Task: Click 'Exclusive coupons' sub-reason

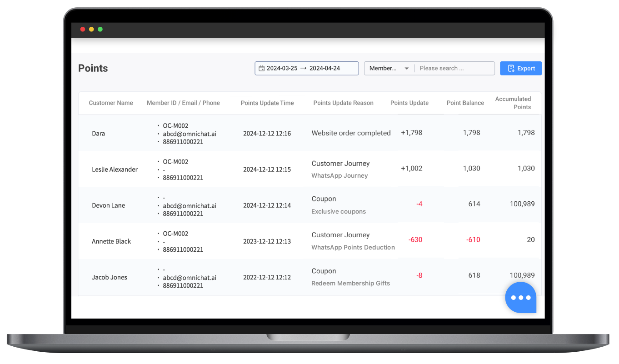Action: click(x=339, y=212)
